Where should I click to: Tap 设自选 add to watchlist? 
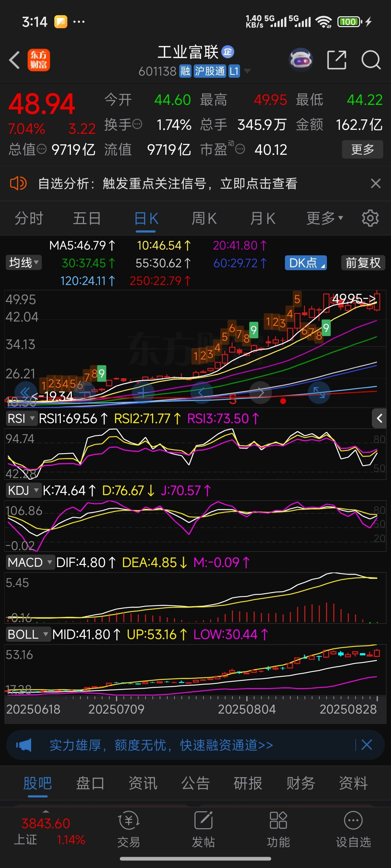(x=353, y=830)
